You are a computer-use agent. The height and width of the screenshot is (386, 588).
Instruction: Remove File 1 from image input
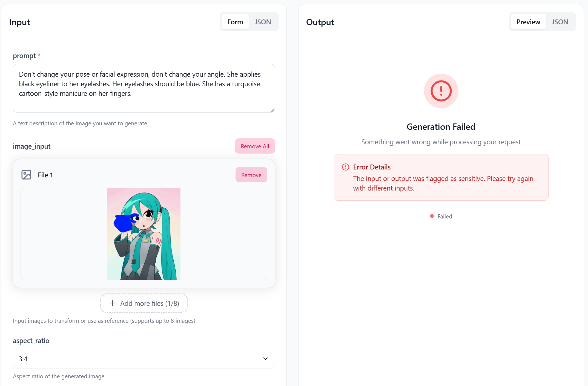tap(251, 175)
